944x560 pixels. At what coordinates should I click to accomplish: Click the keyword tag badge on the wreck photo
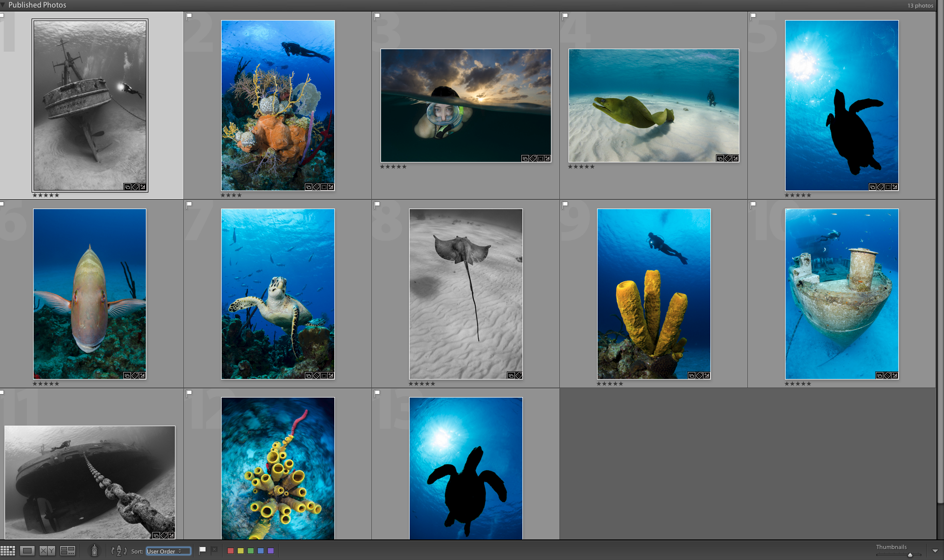pos(135,186)
